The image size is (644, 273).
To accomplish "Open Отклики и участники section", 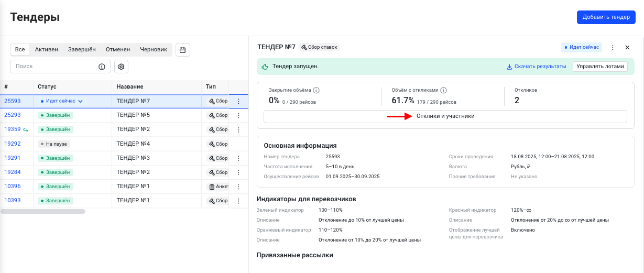I will point(445,116).
